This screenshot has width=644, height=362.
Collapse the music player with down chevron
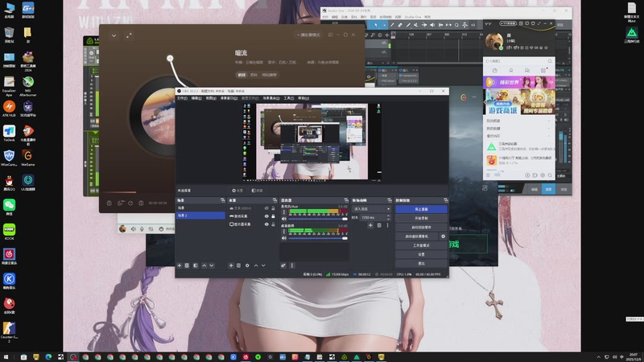pos(114,35)
